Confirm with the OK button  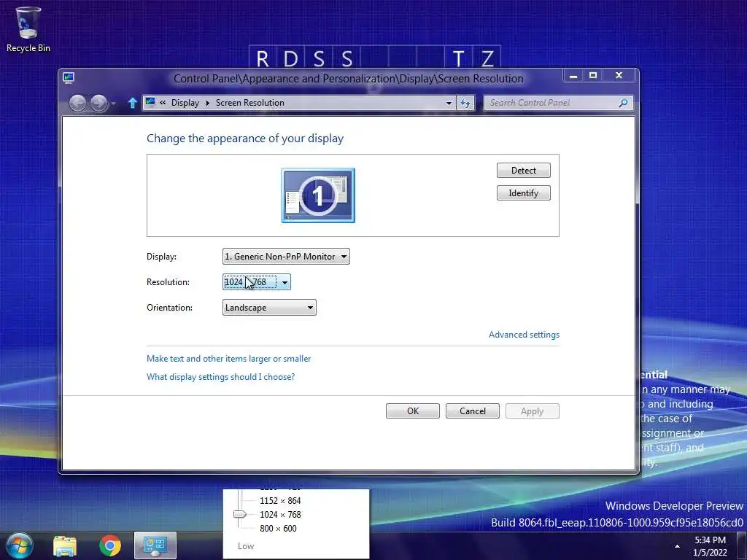click(413, 411)
